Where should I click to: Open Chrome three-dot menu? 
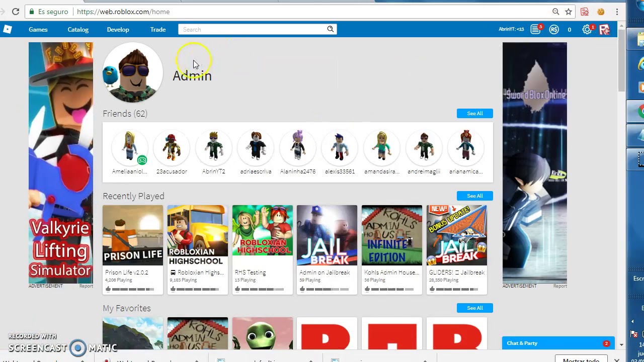pos(617,12)
